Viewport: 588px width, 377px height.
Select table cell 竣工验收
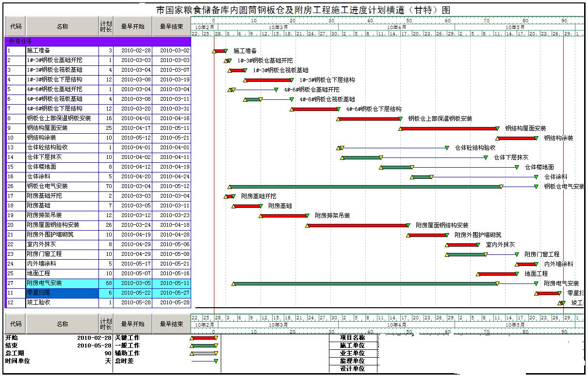coord(62,302)
